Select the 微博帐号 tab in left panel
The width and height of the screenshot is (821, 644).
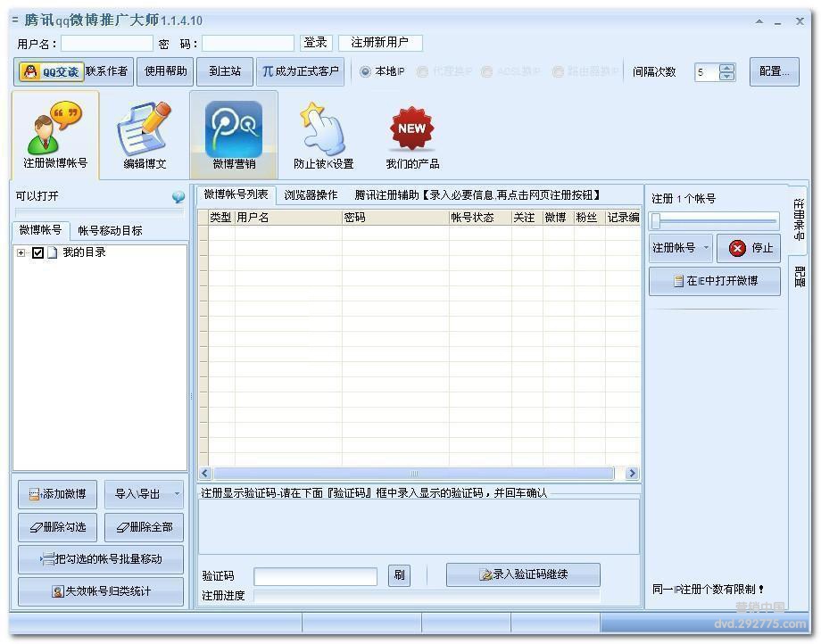coord(40,230)
